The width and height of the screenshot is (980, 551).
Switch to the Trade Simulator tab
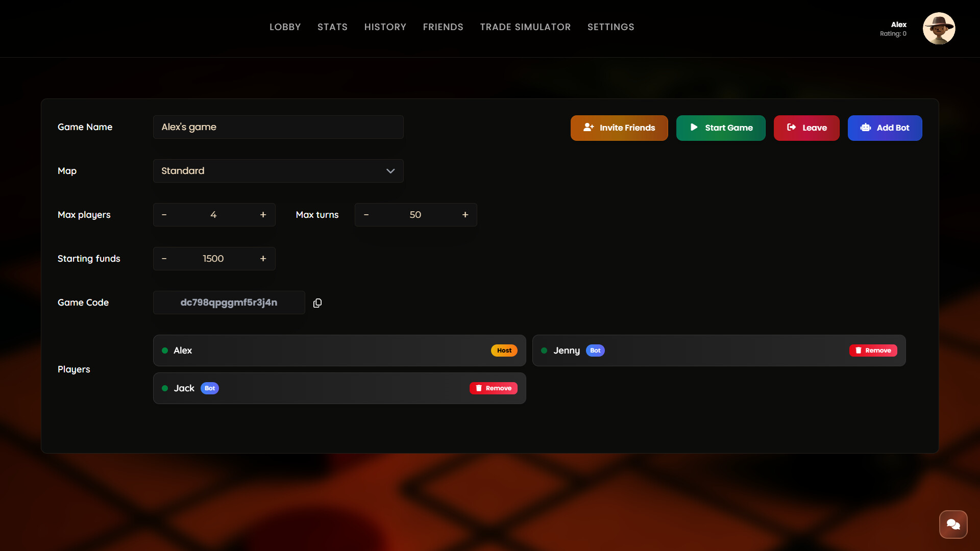[525, 27]
